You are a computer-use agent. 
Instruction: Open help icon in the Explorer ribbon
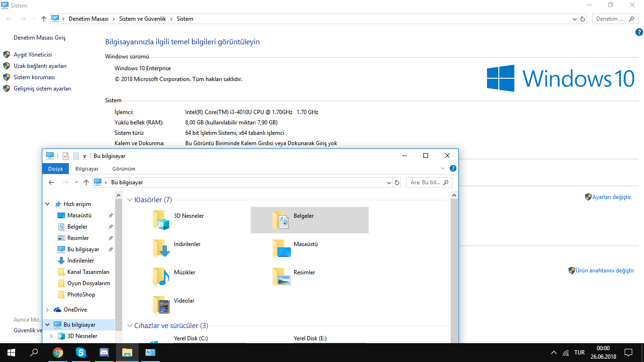click(x=453, y=168)
